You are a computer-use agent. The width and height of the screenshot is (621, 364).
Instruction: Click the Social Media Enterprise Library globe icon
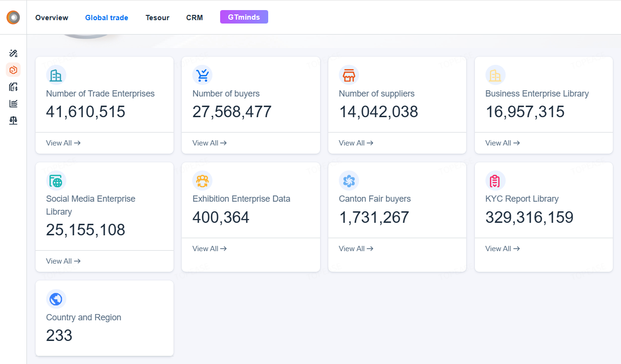[56, 181]
